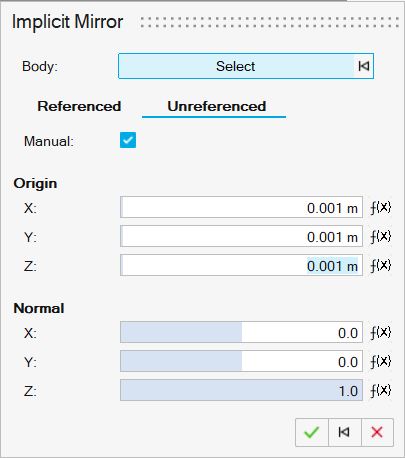Cancel with the red X button
Image resolution: width=405 pixels, height=458 pixels.
pyautogui.click(x=377, y=432)
